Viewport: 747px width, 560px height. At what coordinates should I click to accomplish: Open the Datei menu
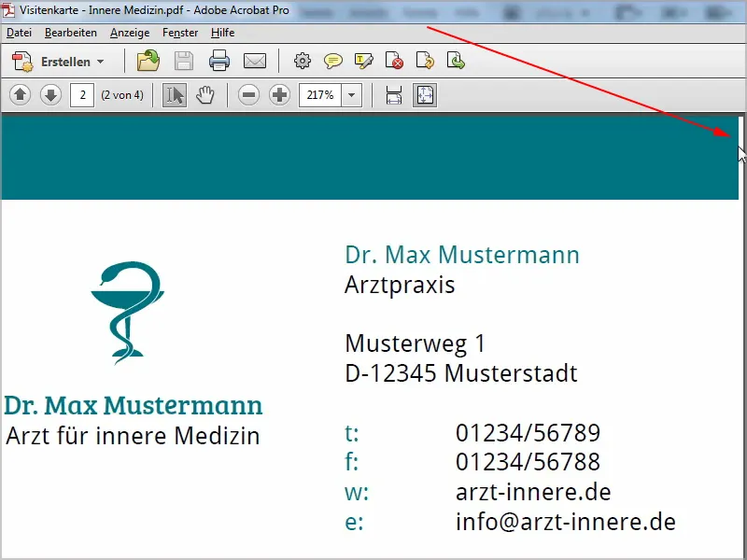(x=19, y=33)
